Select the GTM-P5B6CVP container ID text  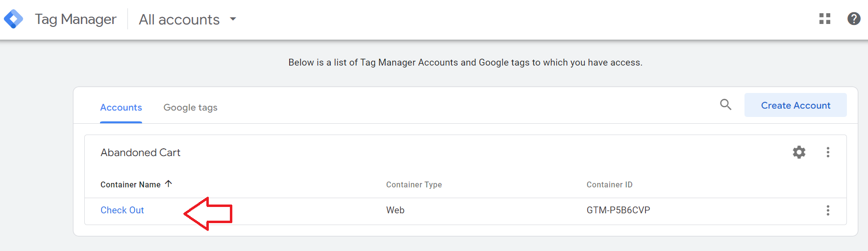pos(618,210)
